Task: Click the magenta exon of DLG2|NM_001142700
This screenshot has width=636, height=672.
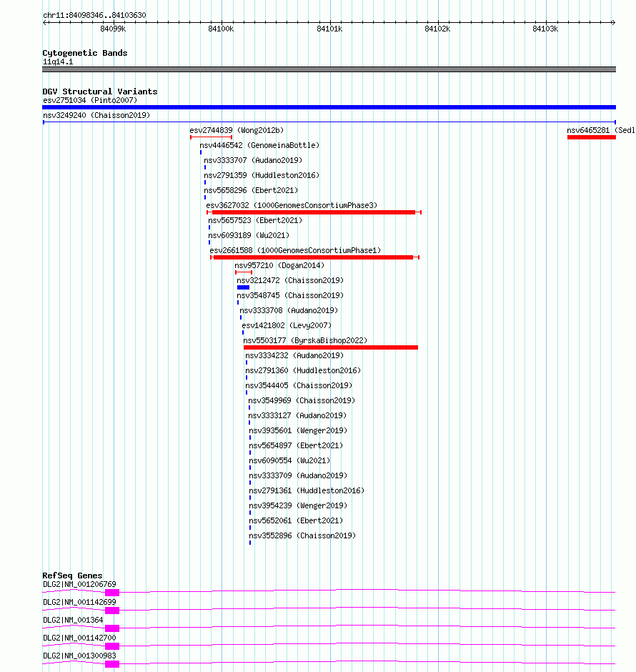Action: coord(112,646)
